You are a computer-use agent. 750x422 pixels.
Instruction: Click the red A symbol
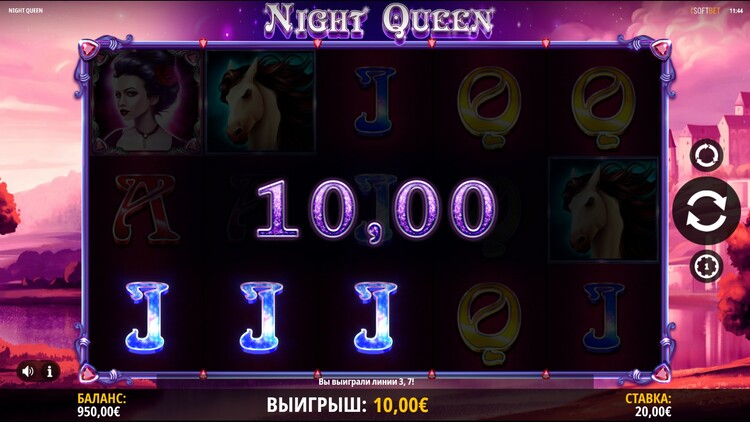pyautogui.click(x=145, y=210)
